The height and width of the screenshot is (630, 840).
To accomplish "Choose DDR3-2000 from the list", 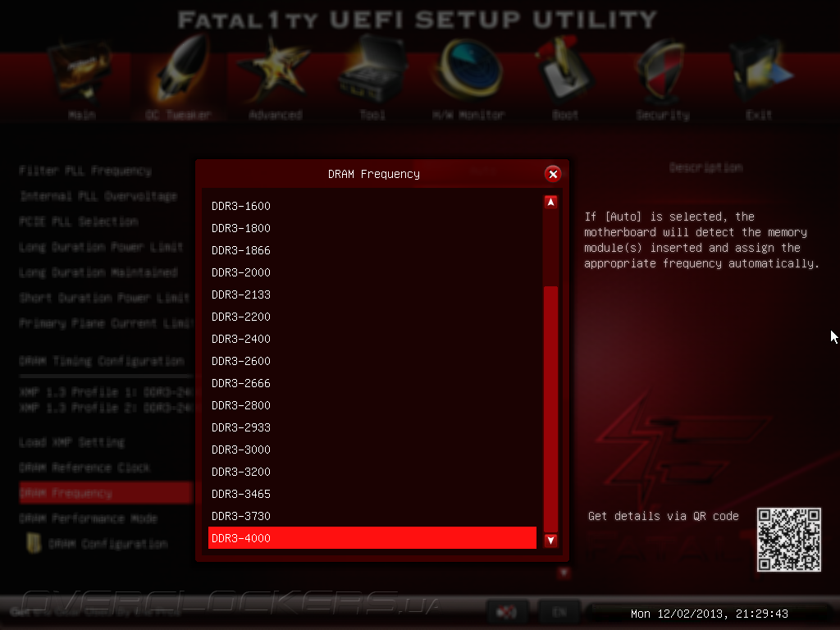I will [372, 272].
